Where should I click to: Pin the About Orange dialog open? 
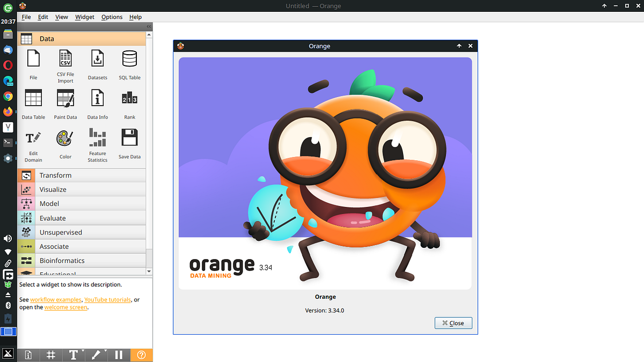[x=459, y=46]
